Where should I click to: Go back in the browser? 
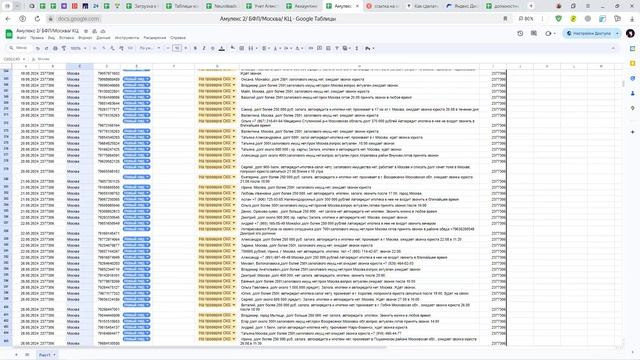click(x=8, y=19)
